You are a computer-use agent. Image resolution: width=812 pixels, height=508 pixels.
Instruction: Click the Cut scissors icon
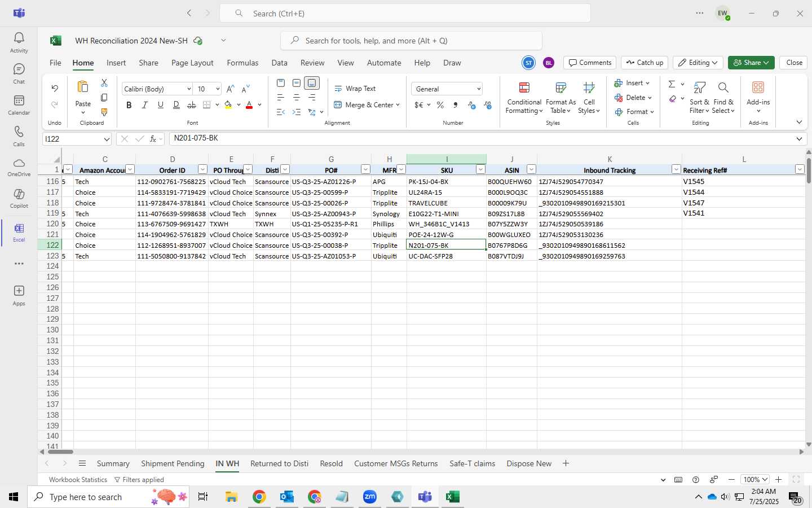tap(104, 83)
